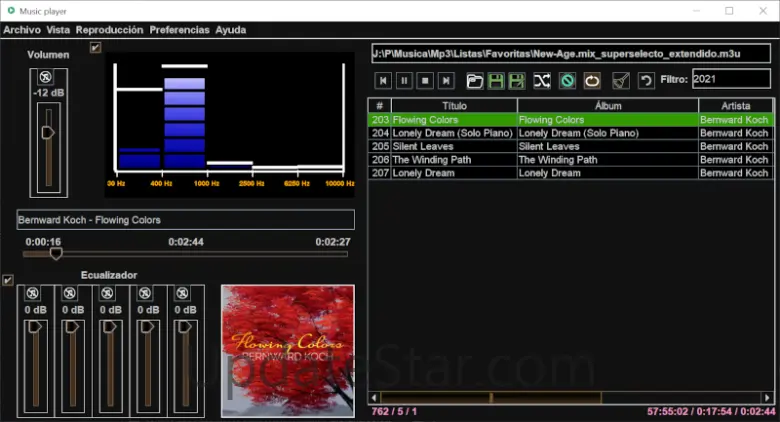Open a playlist with the folder icon
This screenshot has height=422, width=780.
click(x=475, y=80)
